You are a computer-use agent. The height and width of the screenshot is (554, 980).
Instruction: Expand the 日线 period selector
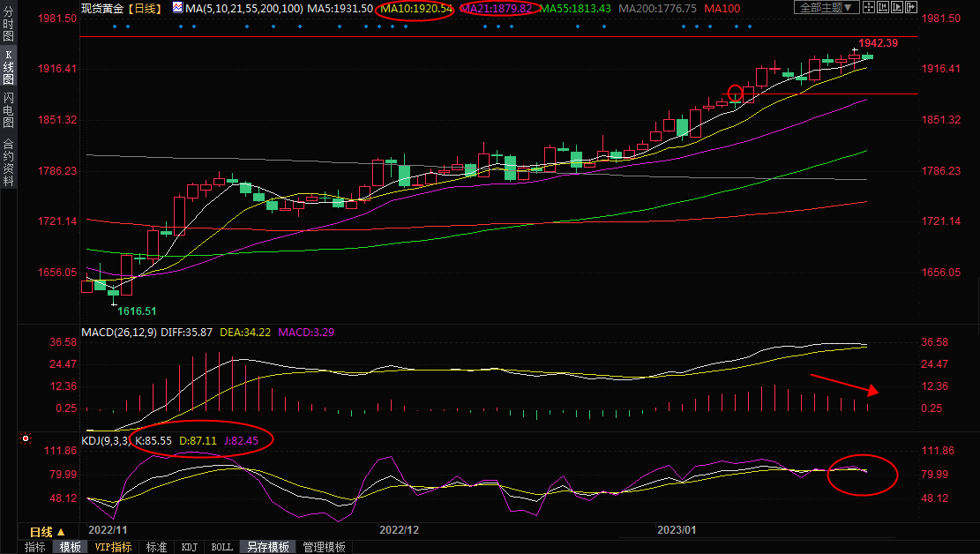point(48,532)
